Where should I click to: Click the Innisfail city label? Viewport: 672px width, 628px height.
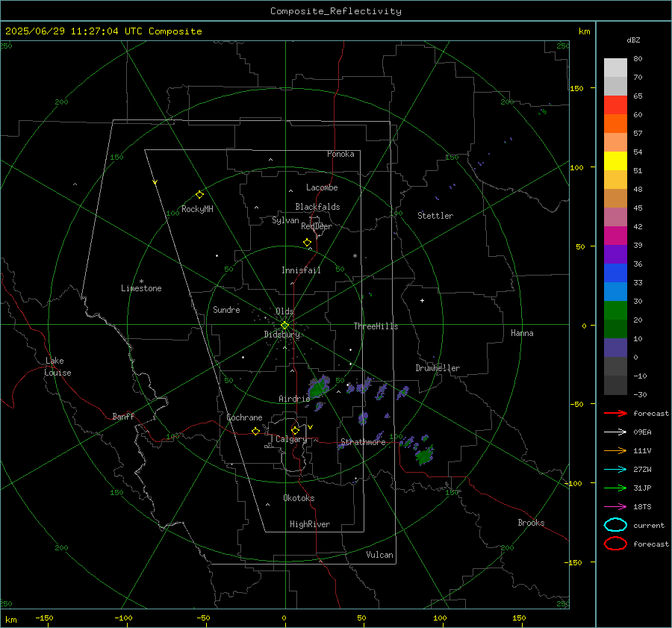301,270
